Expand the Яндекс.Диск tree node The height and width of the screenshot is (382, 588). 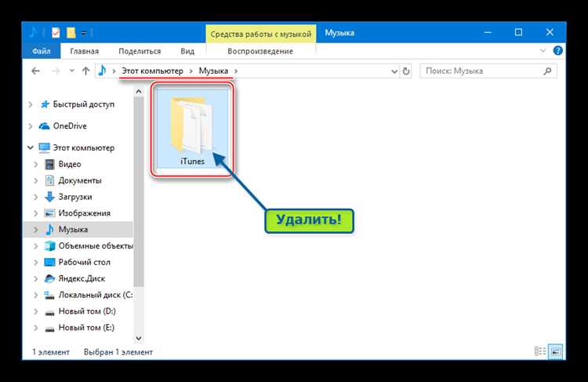click(x=35, y=278)
